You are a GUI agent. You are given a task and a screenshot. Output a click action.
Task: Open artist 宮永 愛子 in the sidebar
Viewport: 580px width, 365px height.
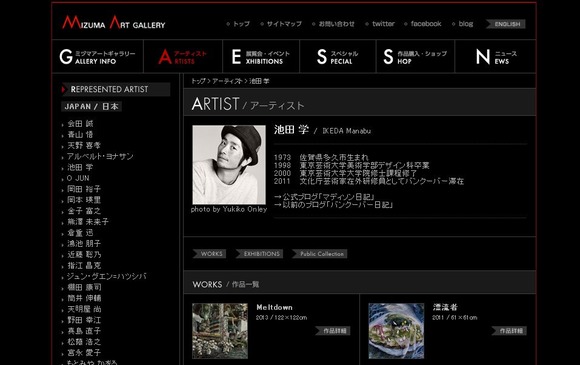84,353
